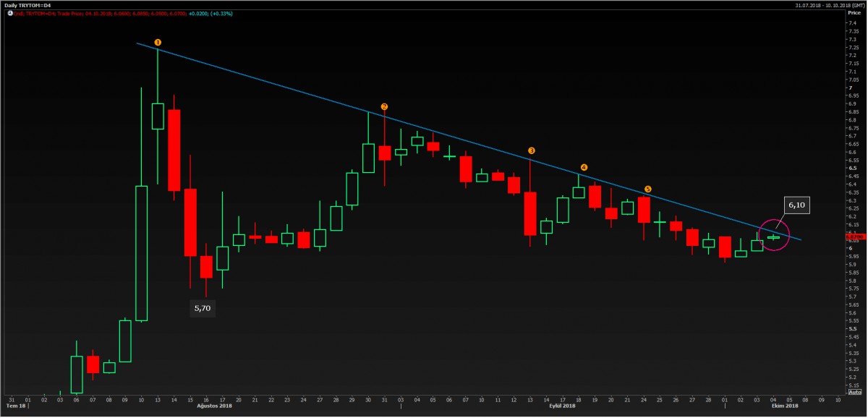Screen dimensions: 868x418
Task: Select orange marker number 4 on the trendline
Action: [584, 168]
